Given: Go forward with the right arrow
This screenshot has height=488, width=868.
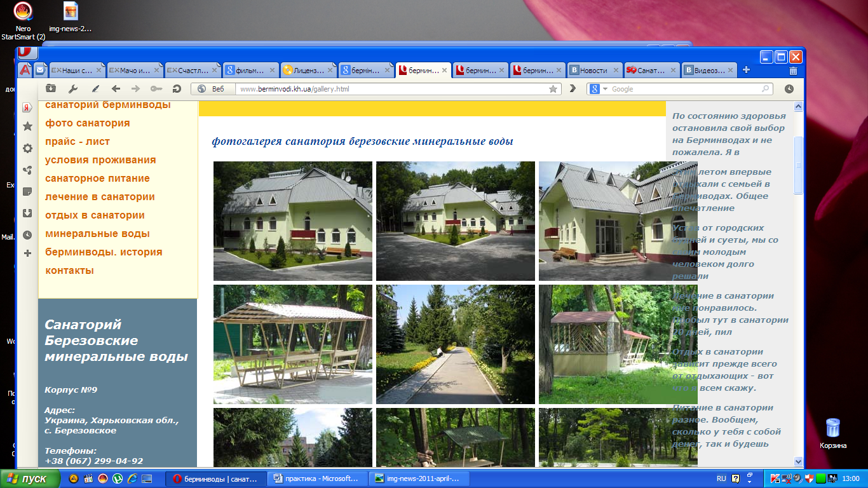Looking at the screenshot, I should tap(135, 89).
